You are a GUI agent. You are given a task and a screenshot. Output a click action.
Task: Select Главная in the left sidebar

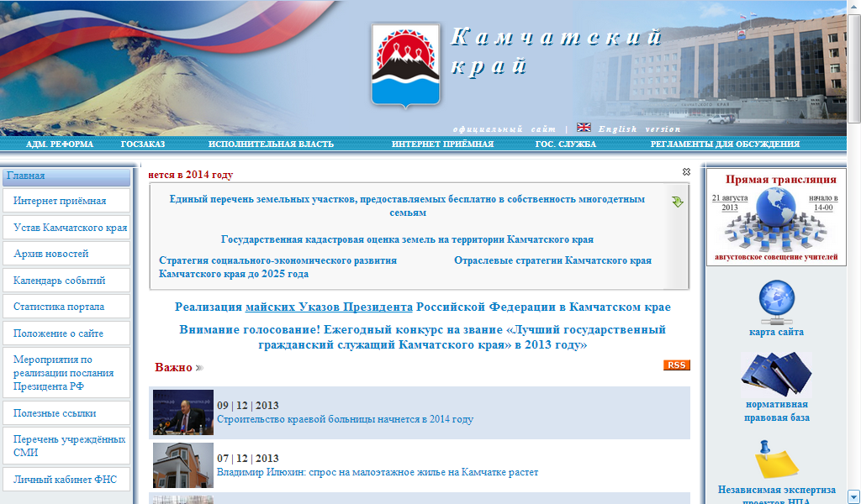[x=66, y=176]
